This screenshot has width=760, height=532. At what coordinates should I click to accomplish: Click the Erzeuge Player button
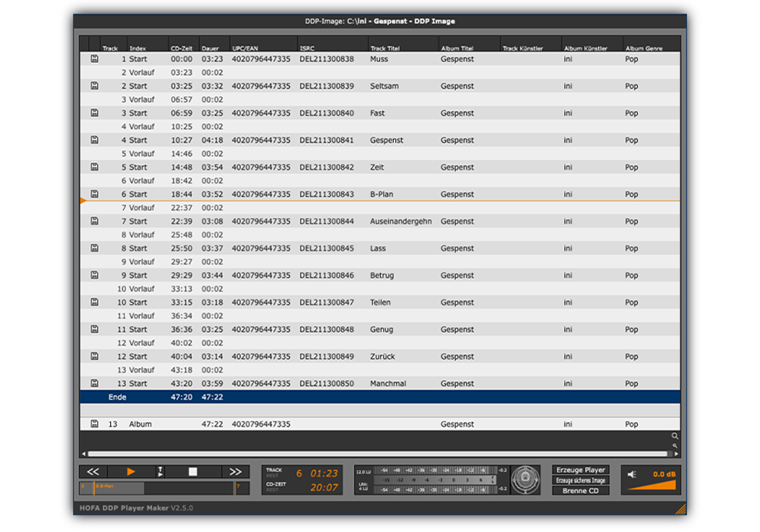(x=581, y=470)
